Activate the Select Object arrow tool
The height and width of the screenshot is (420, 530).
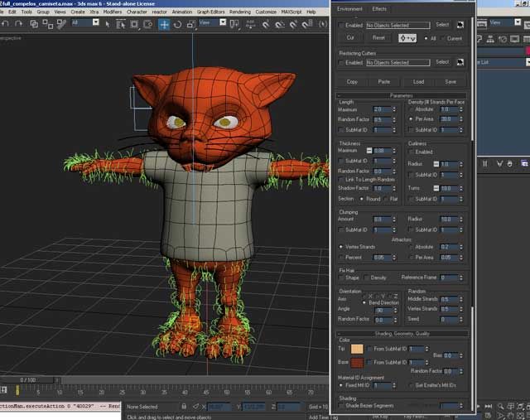click(108, 24)
